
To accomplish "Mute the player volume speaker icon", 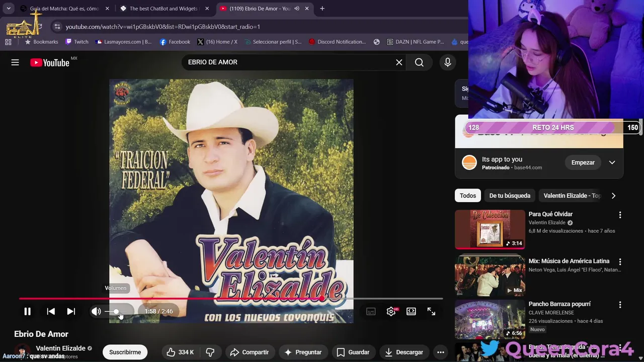I will [x=96, y=311].
